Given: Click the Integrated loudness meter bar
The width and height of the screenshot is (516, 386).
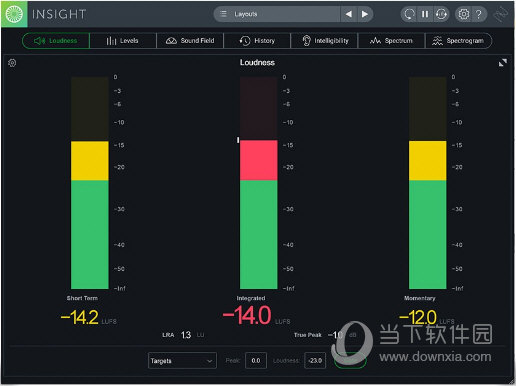Looking at the screenshot, I should pos(259,183).
